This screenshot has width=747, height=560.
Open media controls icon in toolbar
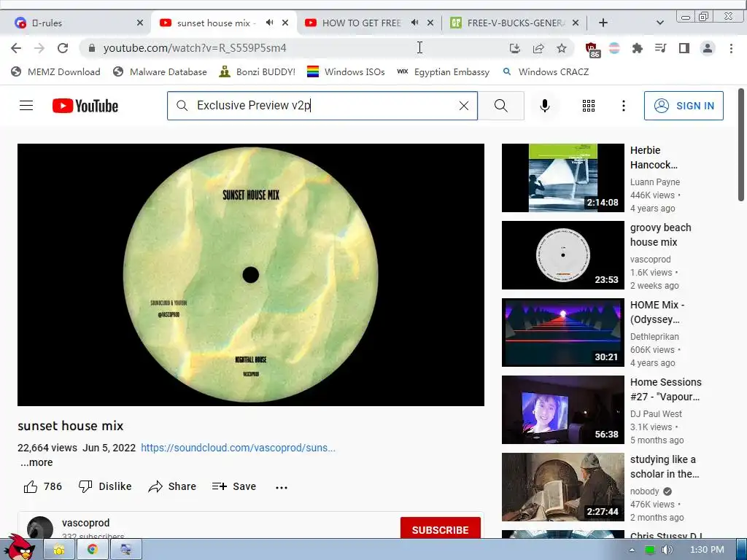pyautogui.click(x=660, y=48)
